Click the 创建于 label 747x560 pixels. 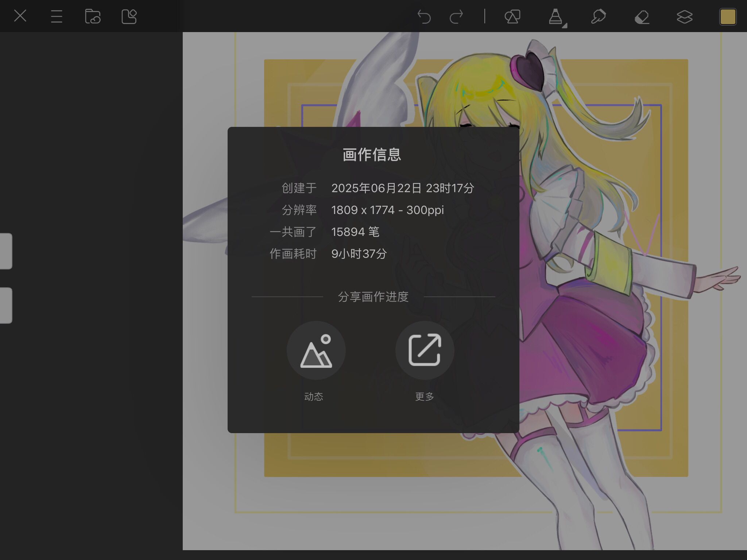[299, 188]
